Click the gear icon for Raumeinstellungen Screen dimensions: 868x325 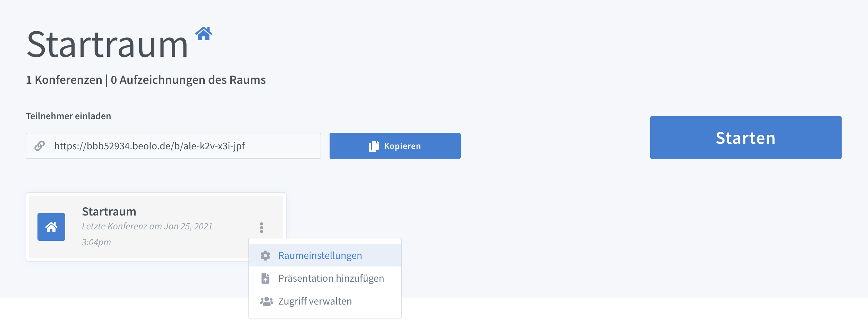coord(265,256)
